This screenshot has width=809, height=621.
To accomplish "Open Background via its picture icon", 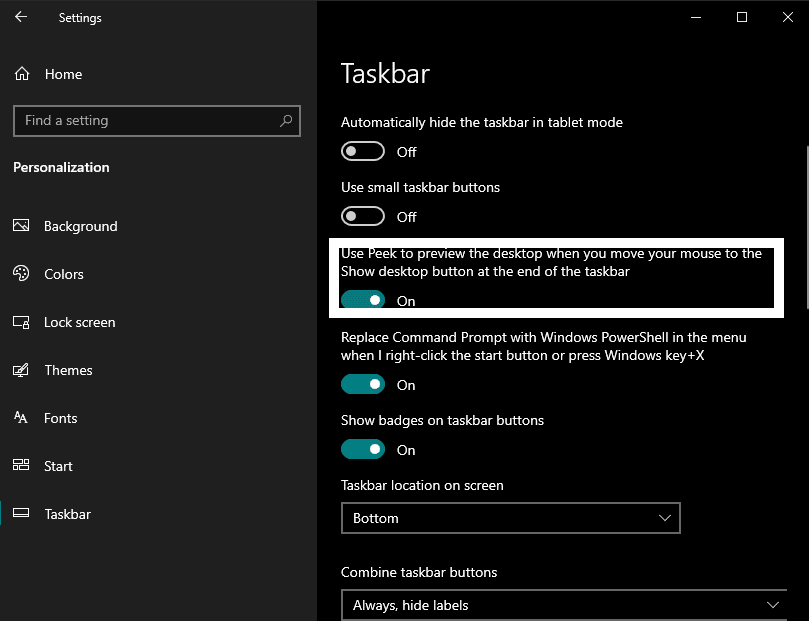I will pyautogui.click(x=21, y=226).
